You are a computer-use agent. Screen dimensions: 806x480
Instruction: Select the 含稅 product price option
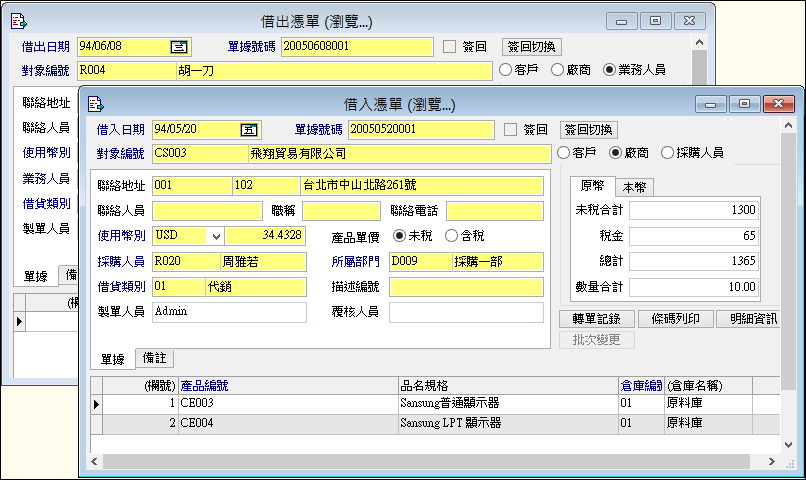[x=450, y=236]
